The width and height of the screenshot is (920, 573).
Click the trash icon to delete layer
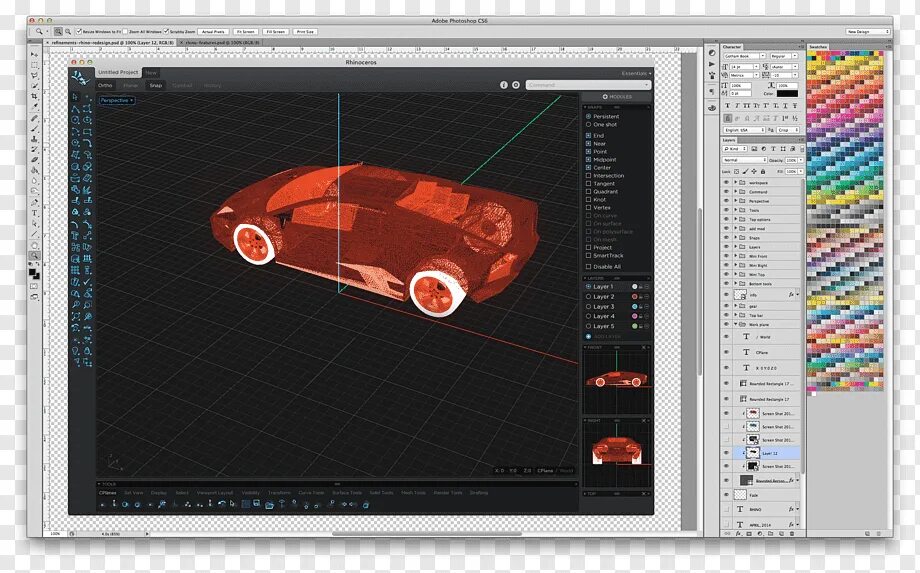pos(792,534)
